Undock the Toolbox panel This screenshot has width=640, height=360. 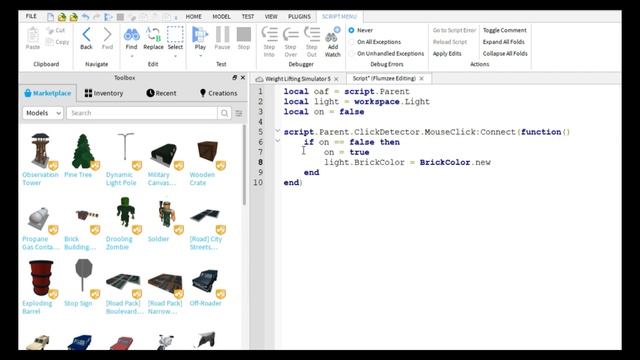pos(235,78)
